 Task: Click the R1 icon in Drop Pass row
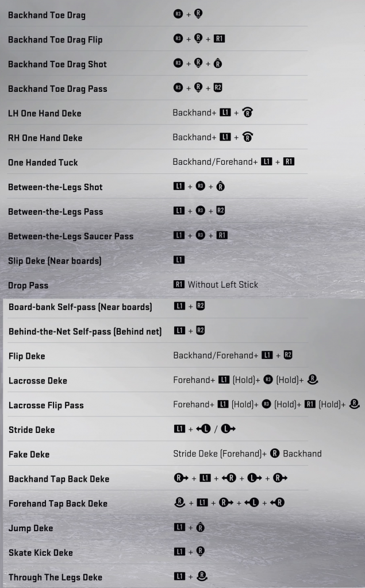pyautogui.click(x=179, y=285)
